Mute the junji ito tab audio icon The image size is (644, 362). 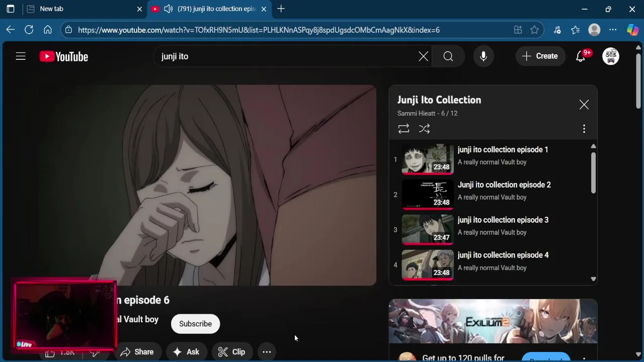click(168, 9)
